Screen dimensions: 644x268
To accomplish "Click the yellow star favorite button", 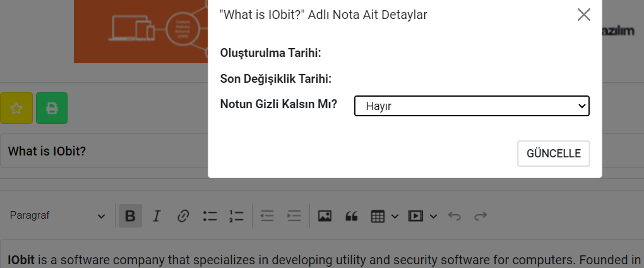I will 16,108.
